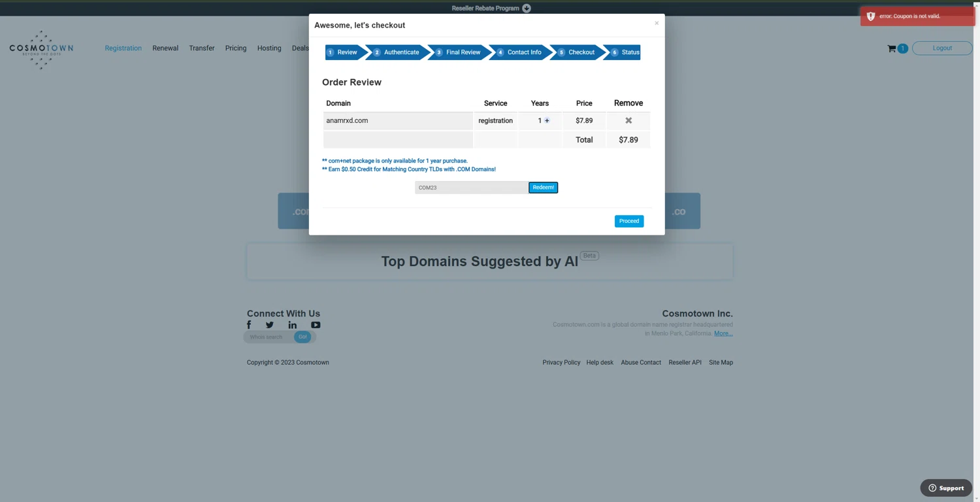Follow the More... link
The image size is (980, 502).
pyautogui.click(x=723, y=333)
